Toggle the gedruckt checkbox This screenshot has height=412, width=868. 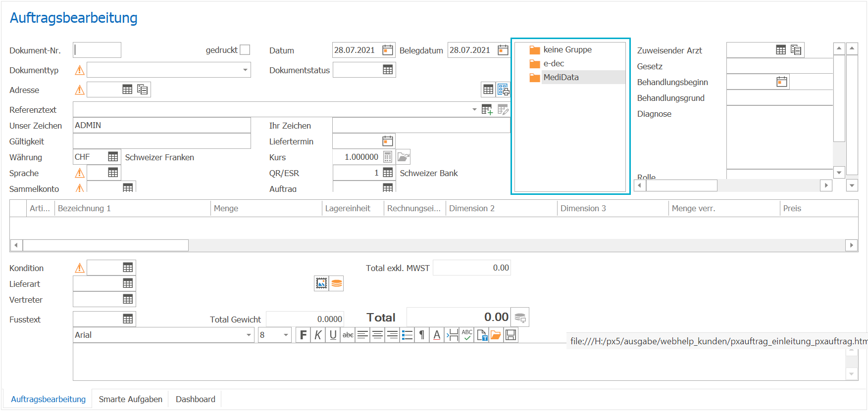point(245,50)
